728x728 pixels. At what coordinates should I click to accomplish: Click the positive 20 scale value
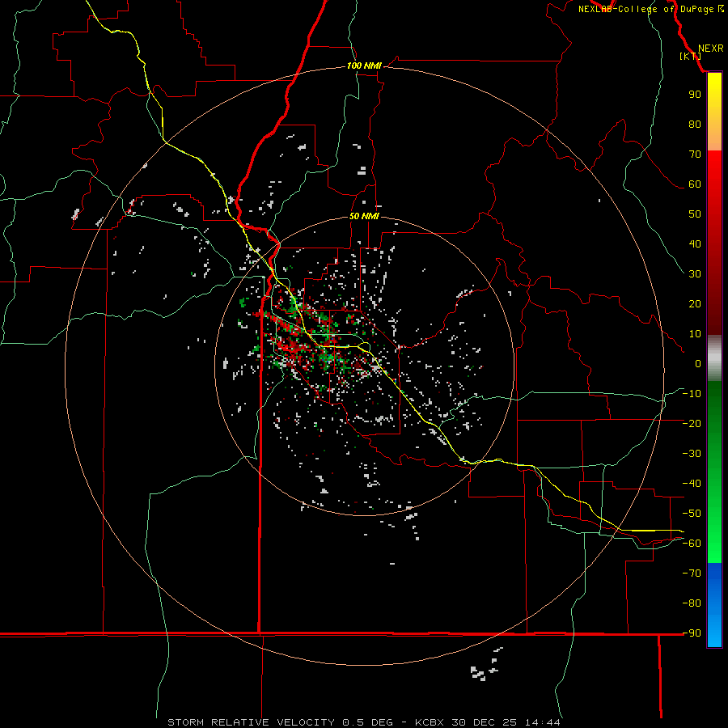(x=695, y=303)
